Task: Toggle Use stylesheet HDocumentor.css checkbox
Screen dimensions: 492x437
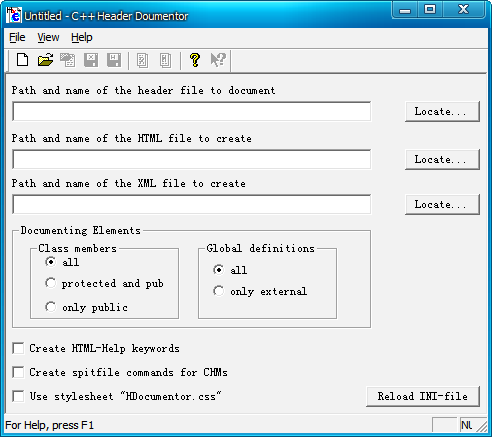Action: [x=18, y=396]
